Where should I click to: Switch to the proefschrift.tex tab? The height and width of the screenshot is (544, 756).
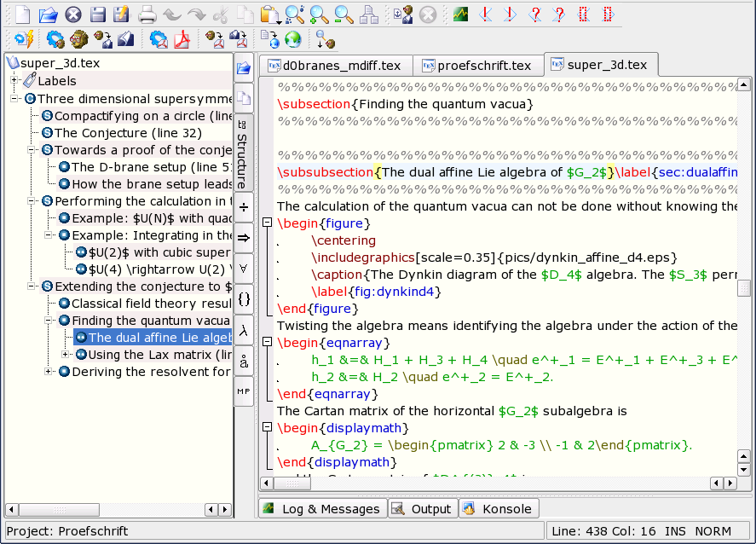point(478,66)
